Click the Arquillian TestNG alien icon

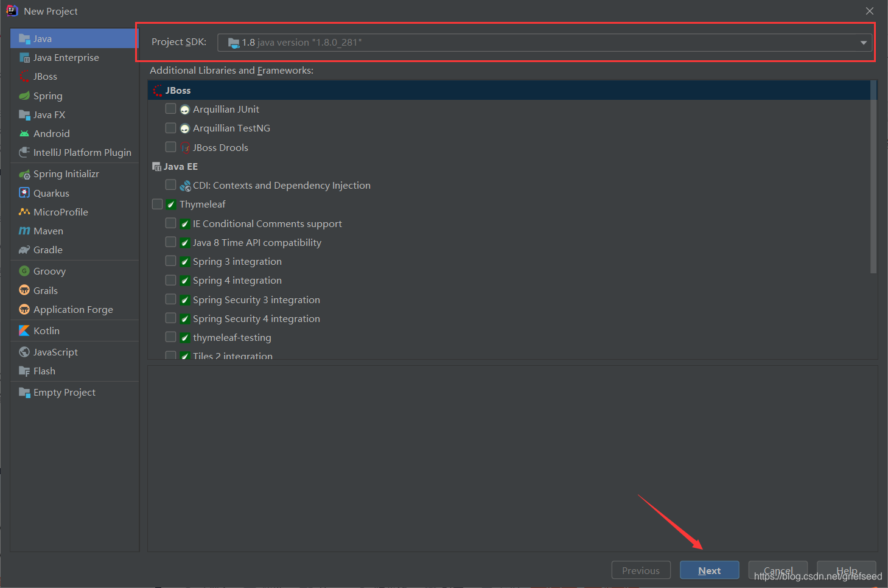pos(185,128)
